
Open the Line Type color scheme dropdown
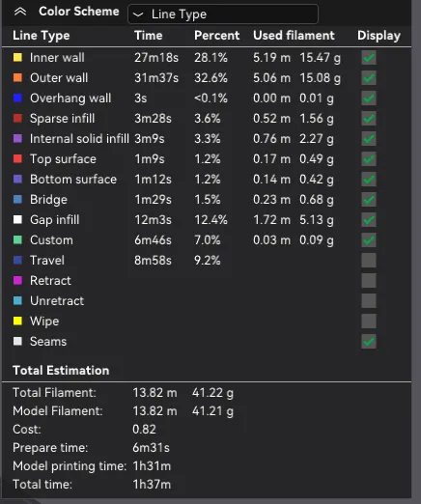pos(223,14)
